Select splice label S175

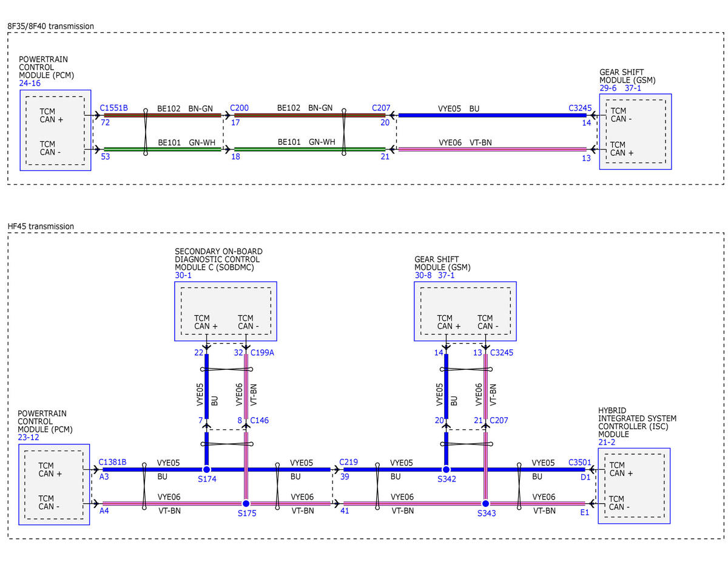click(247, 513)
